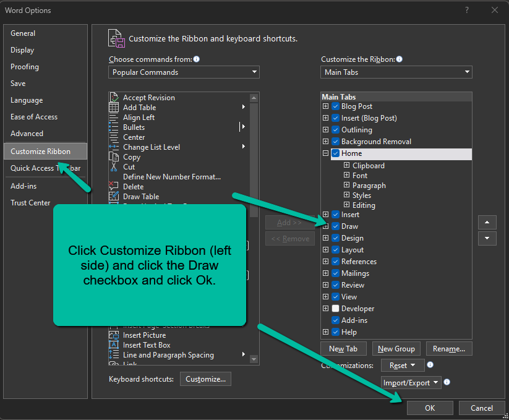Image resolution: width=509 pixels, height=420 pixels.
Task: Click the Bullets list icon
Action: [114, 127]
